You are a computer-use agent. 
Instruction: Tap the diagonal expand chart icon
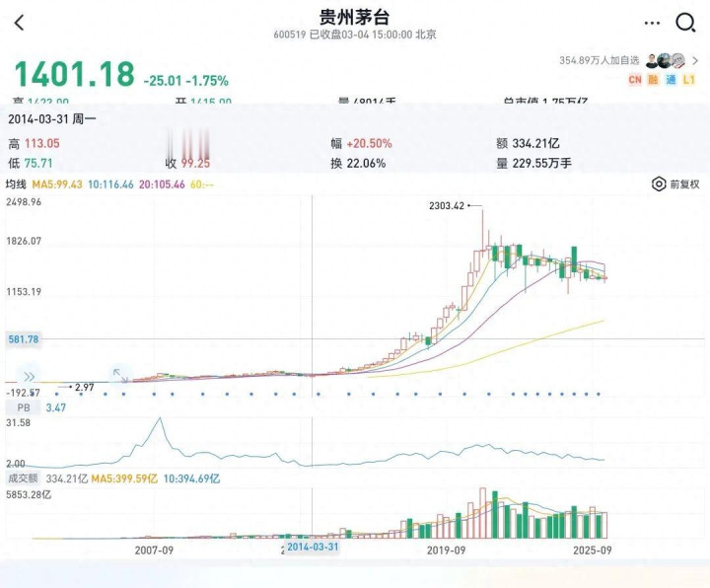(120, 375)
